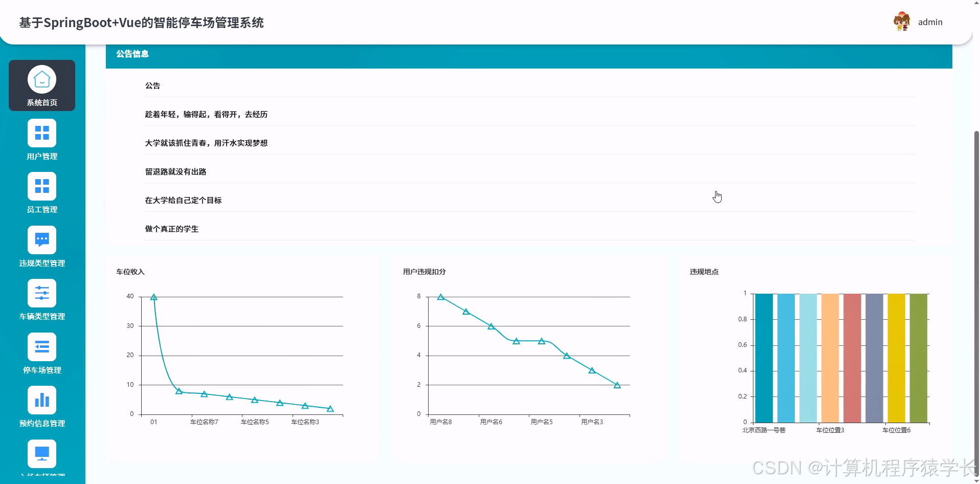Click axis label 车位名称3

(x=305, y=422)
